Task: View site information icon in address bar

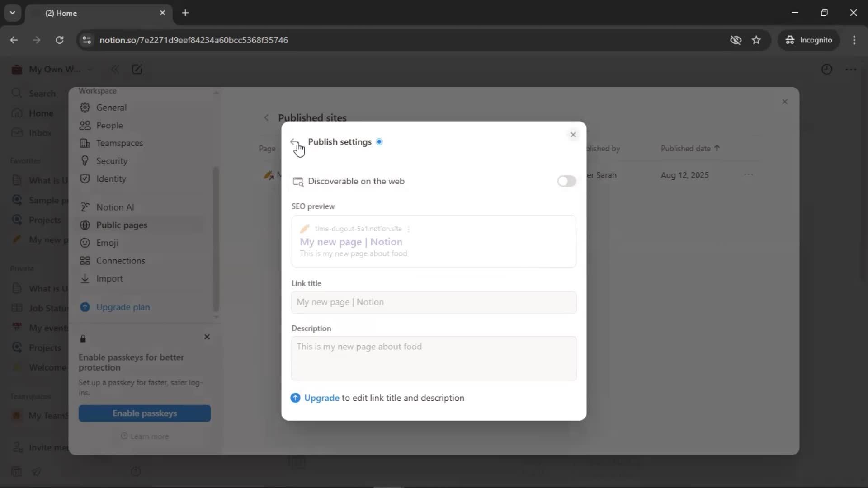Action: tap(87, 40)
